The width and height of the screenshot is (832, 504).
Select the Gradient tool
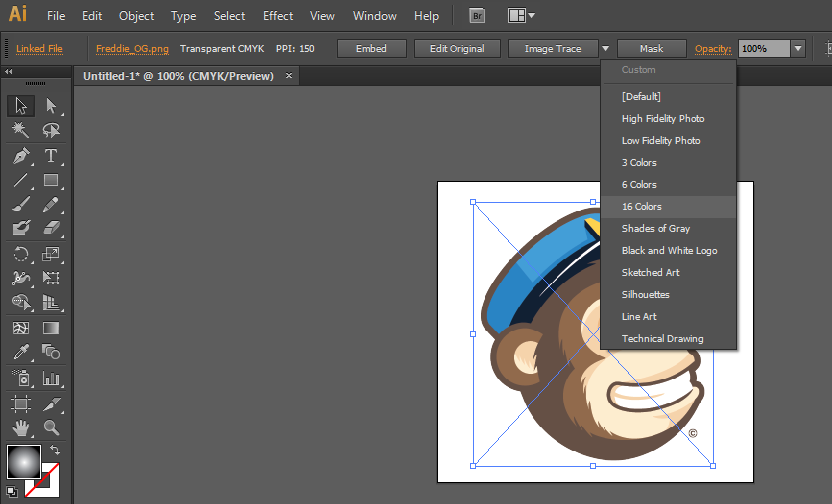[x=51, y=328]
